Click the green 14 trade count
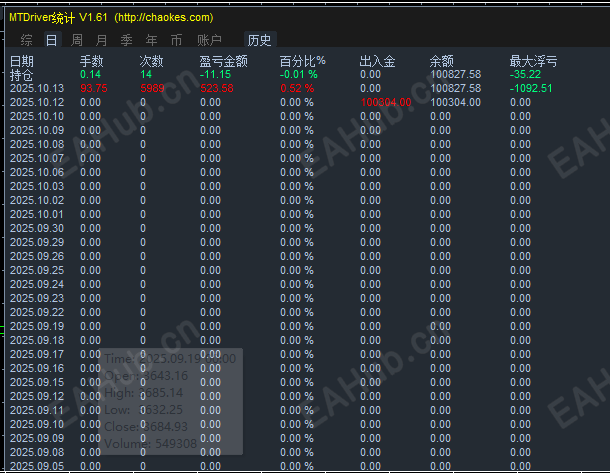 pos(146,74)
